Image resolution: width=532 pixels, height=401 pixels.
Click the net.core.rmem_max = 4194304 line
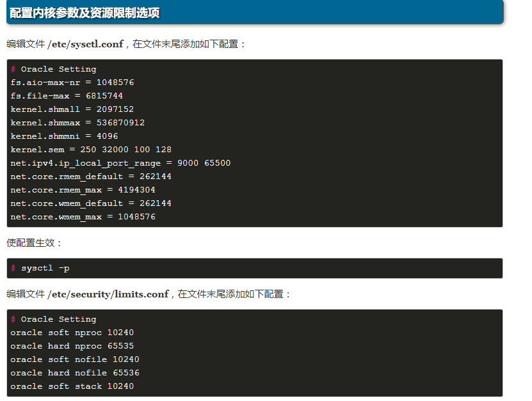click(x=83, y=190)
